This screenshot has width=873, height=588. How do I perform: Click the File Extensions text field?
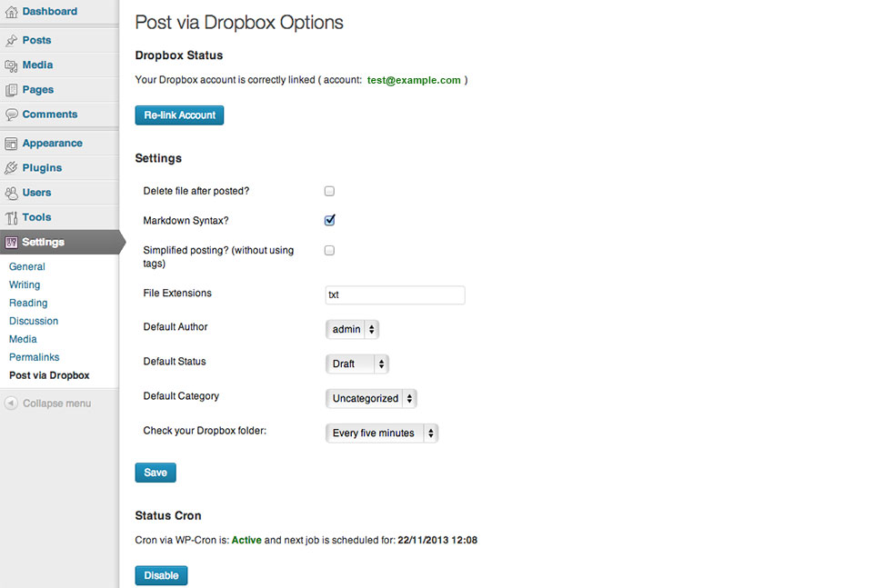pyautogui.click(x=396, y=294)
